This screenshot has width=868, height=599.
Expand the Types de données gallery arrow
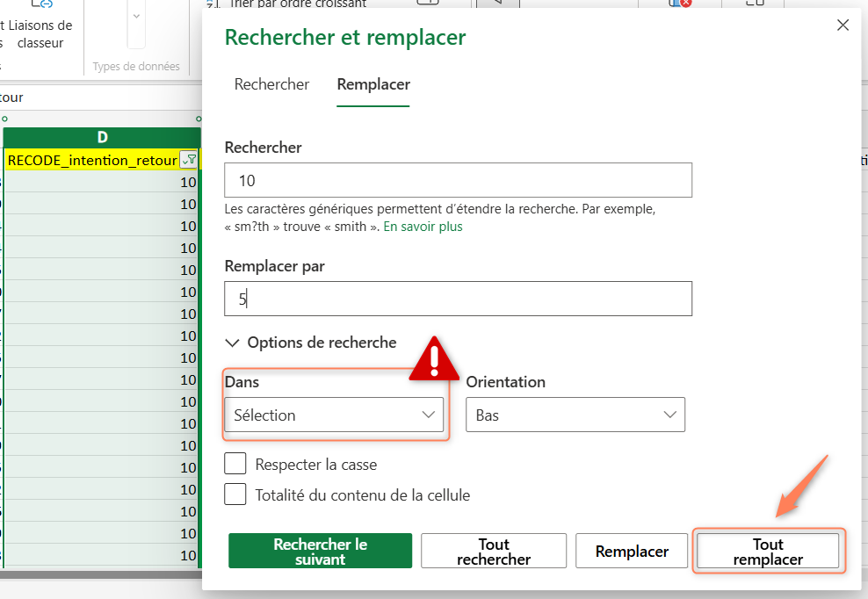pos(136,18)
